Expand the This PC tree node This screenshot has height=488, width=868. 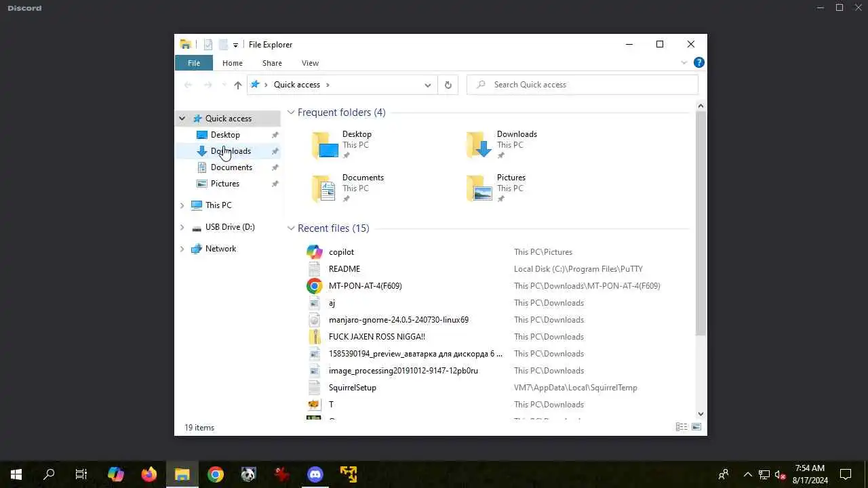182,205
